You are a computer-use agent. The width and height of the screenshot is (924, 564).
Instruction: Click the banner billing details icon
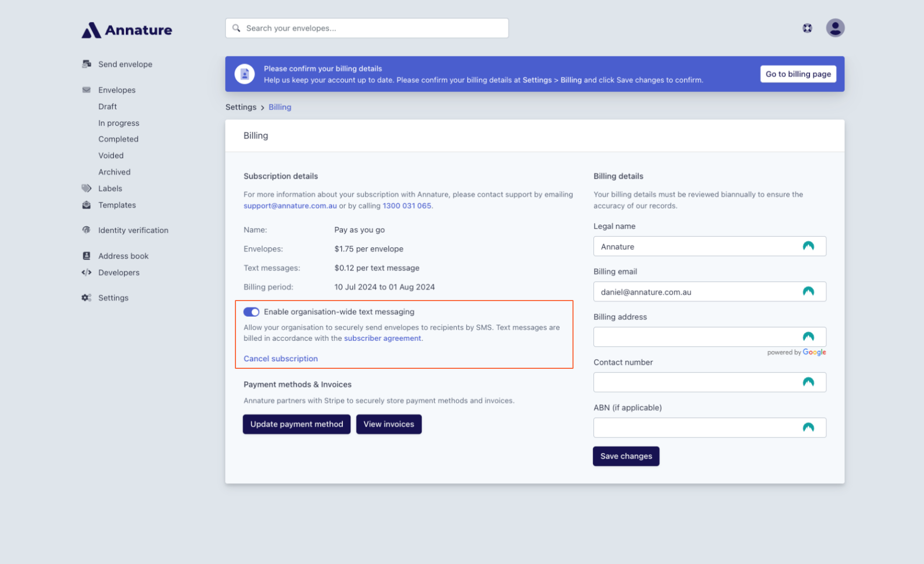(x=245, y=74)
